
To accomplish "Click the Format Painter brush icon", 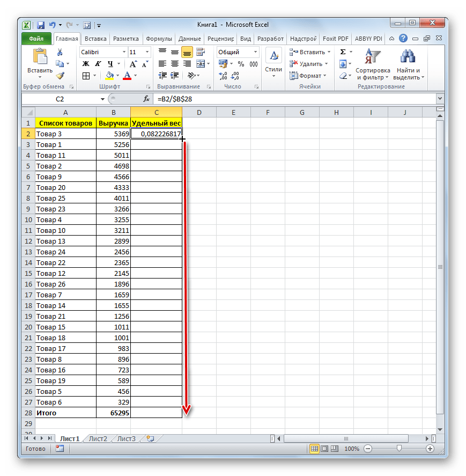I will (60, 76).
